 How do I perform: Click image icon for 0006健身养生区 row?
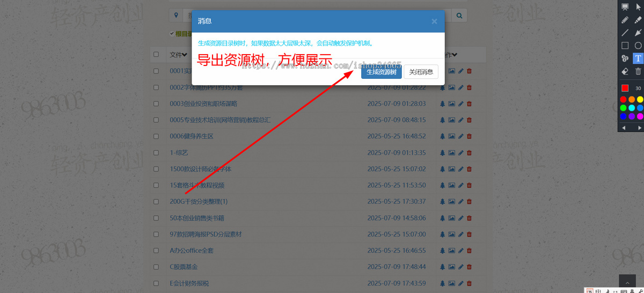pyautogui.click(x=451, y=136)
